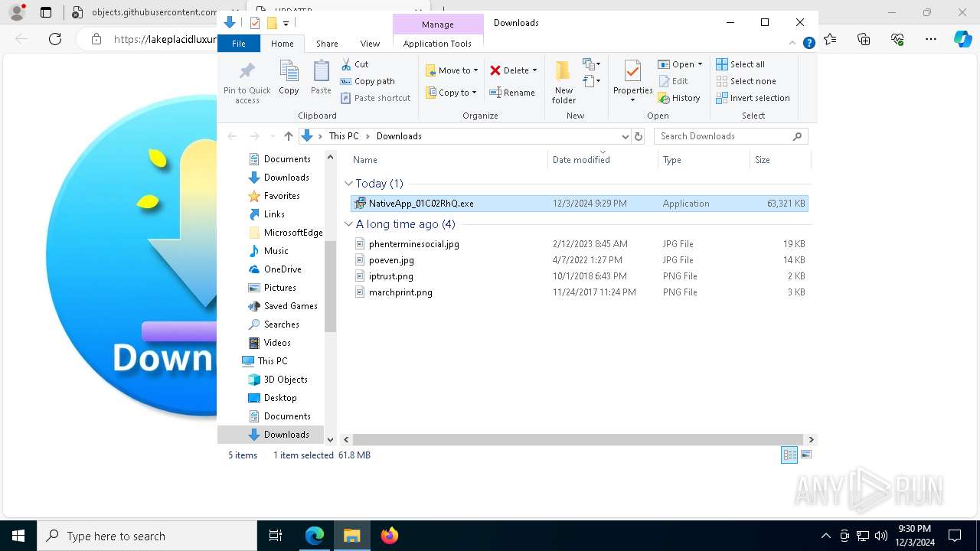The height and width of the screenshot is (551, 980).
Task: Collapse the Today group
Action: point(349,184)
